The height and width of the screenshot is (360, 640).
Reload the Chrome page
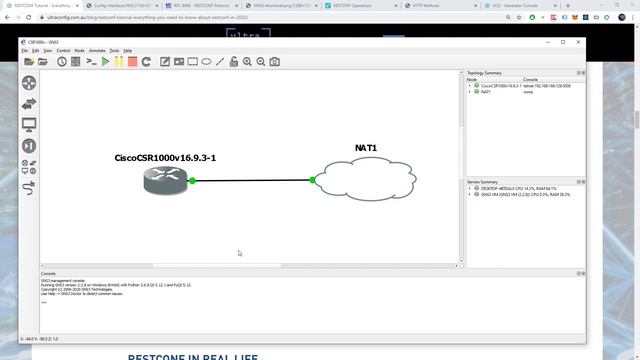tap(29, 18)
